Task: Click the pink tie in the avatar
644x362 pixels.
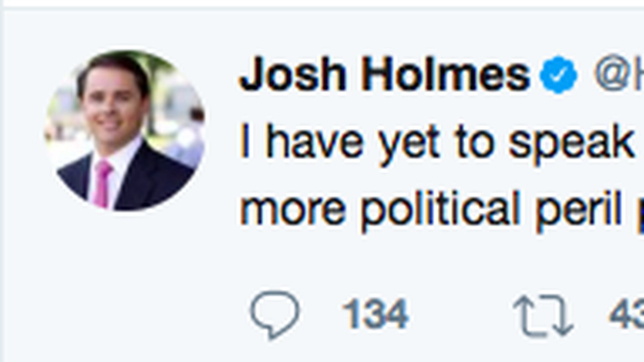Action: (x=102, y=184)
